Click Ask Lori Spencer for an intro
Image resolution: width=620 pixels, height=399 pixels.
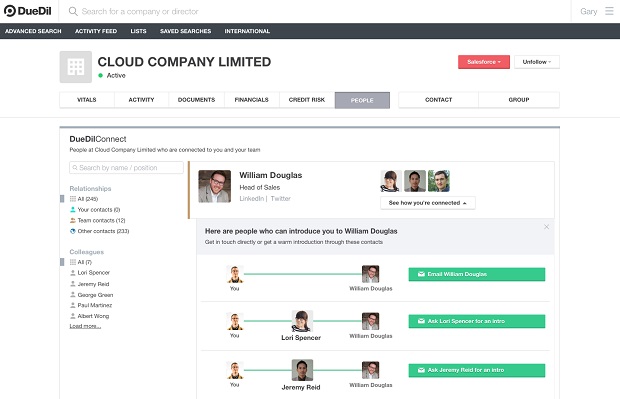click(x=477, y=321)
